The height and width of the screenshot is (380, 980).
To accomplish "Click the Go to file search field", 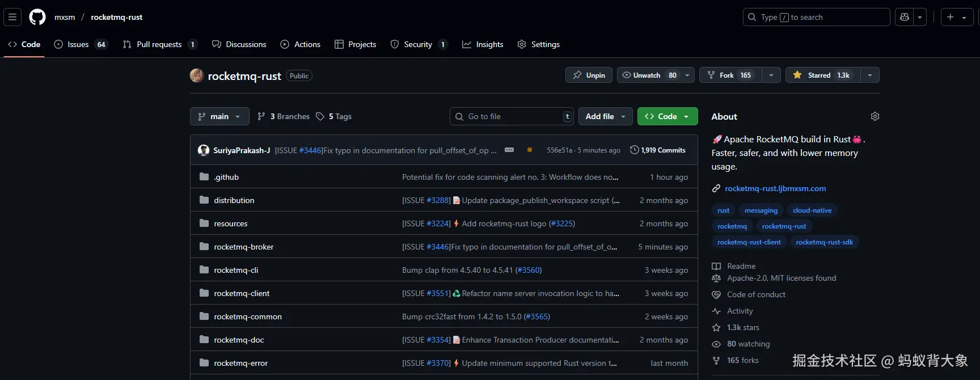I will pyautogui.click(x=512, y=116).
